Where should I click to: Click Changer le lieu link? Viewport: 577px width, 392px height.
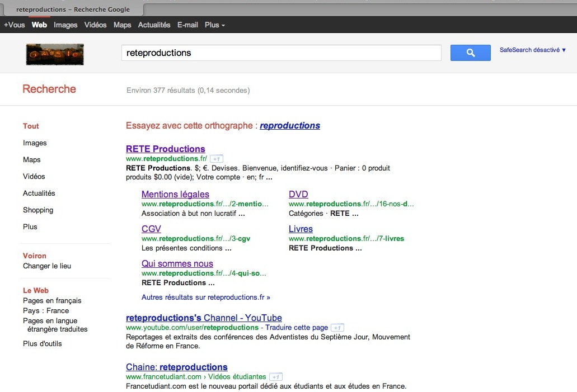(x=47, y=266)
